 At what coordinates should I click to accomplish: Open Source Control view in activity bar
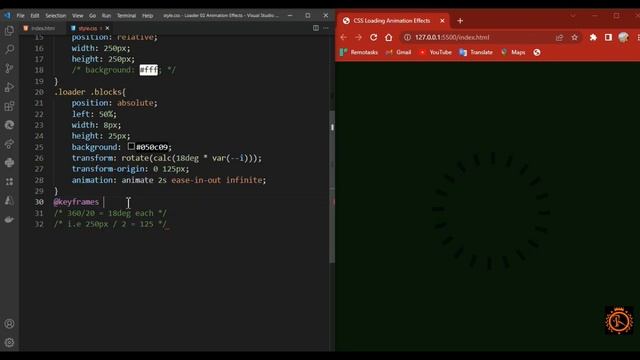point(9,68)
